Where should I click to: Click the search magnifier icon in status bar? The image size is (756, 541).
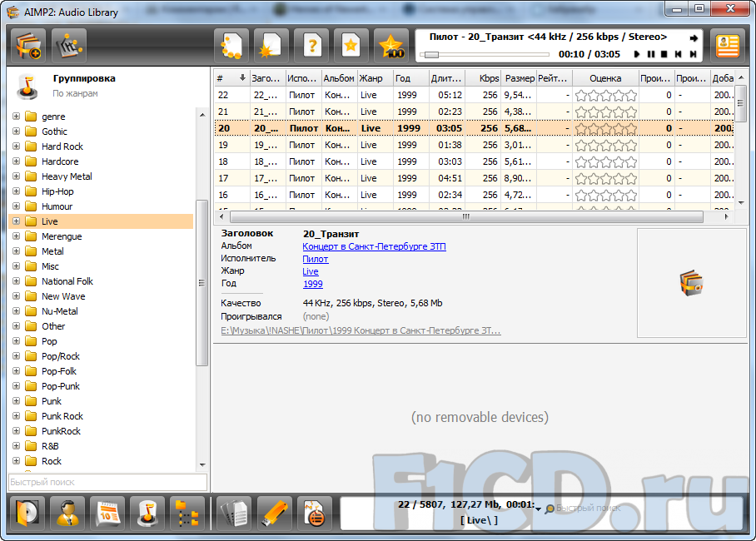(550, 509)
